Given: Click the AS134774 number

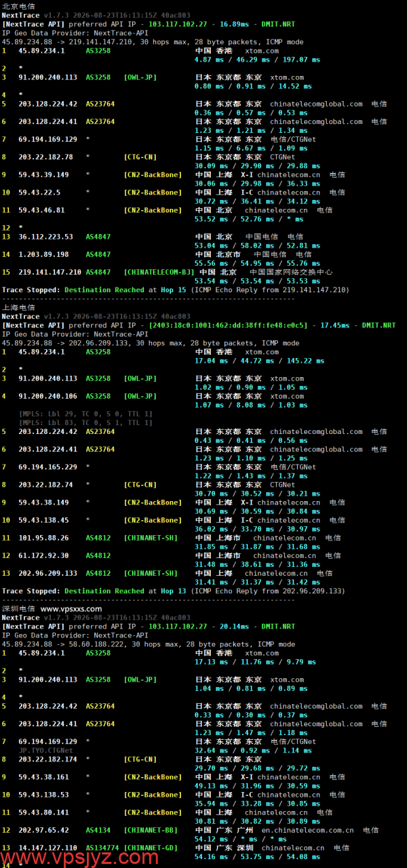Looking at the screenshot, I should point(102,848).
